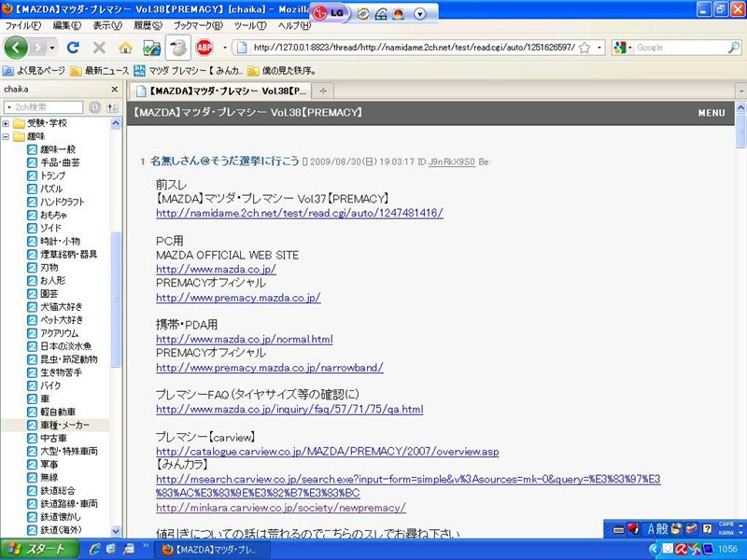Open the 履歴(S) menu
Screen dimensions: 747x560
[148, 25]
